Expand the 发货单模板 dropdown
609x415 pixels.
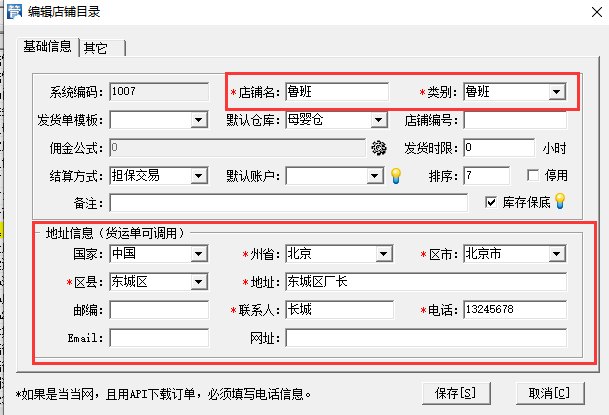tap(198, 121)
